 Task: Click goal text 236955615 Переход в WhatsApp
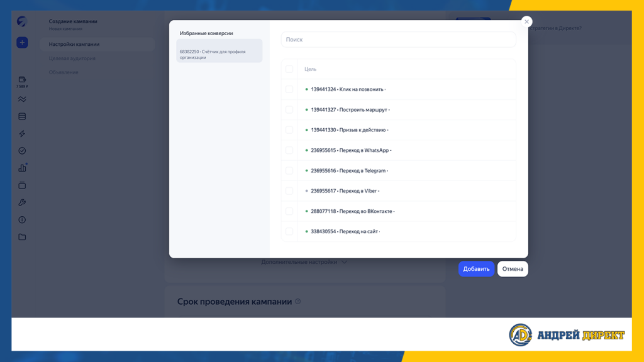pos(351,150)
